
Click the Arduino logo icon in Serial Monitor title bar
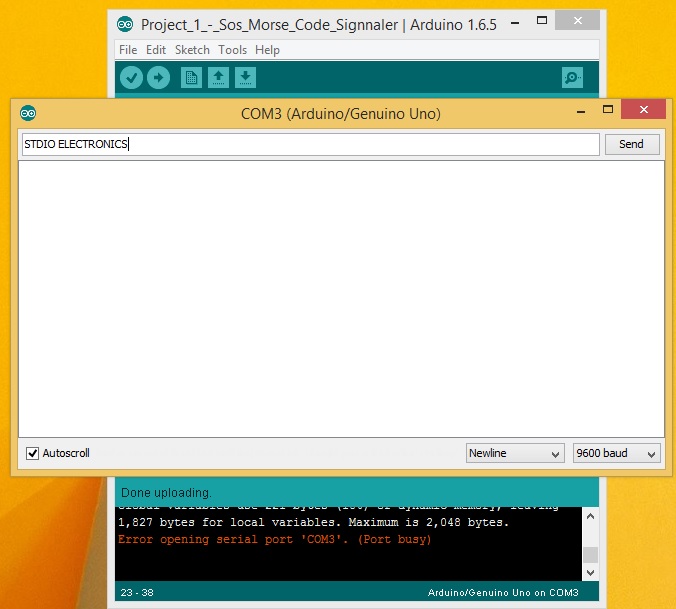coord(28,113)
